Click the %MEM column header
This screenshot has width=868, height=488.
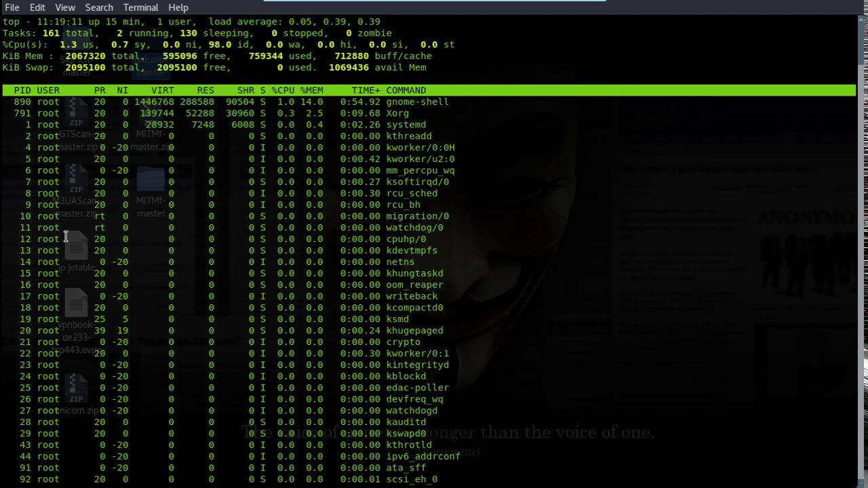click(x=312, y=90)
